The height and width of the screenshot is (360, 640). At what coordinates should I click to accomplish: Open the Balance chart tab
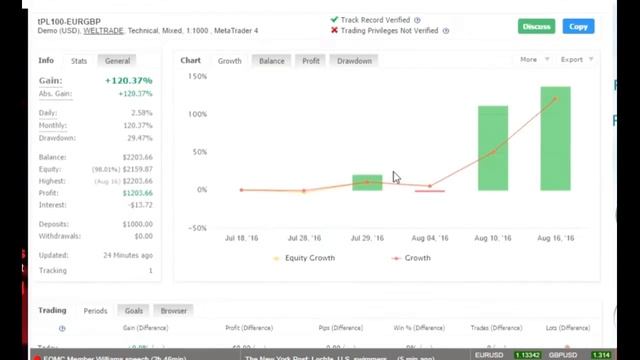[271, 61]
